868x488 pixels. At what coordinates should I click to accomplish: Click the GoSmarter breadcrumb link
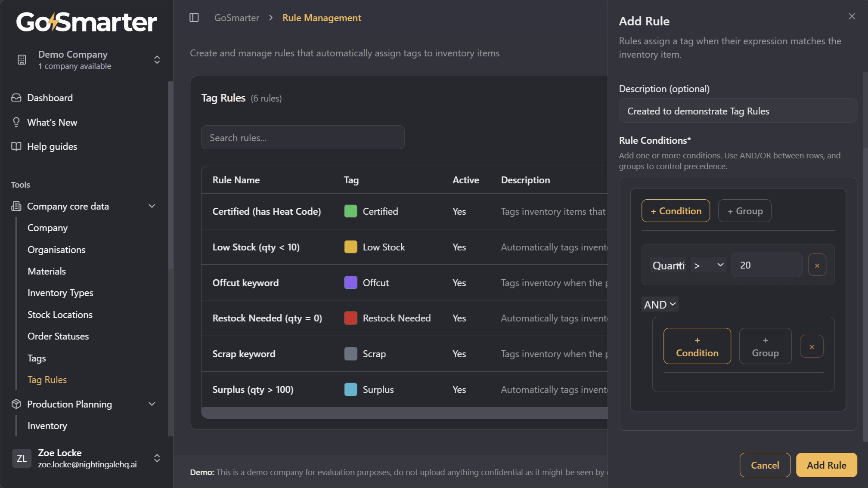[x=237, y=18]
